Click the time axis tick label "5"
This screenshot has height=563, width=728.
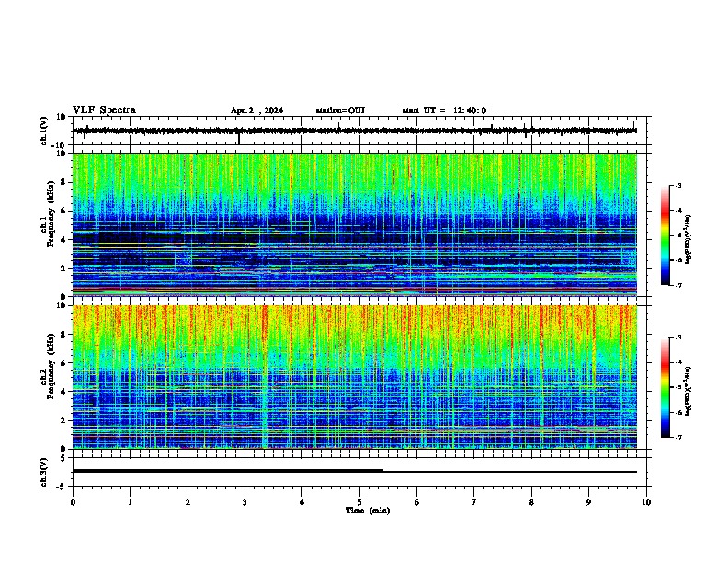click(x=359, y=502)
